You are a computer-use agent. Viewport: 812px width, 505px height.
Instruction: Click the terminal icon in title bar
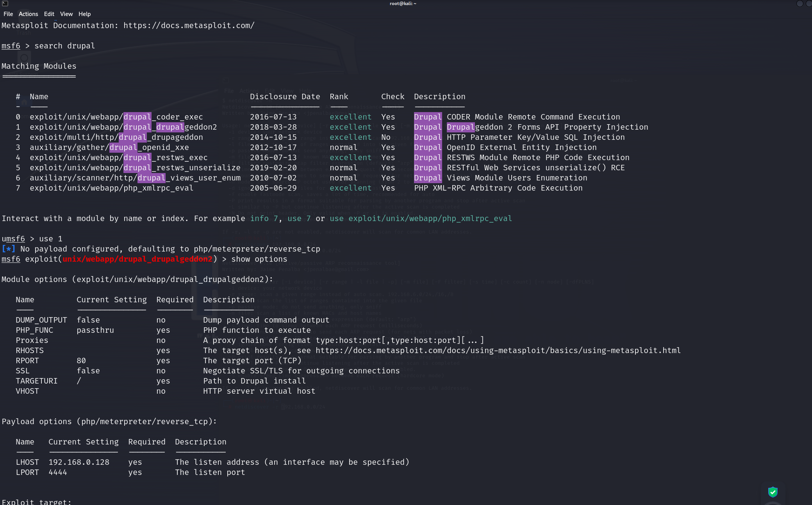(5, 4)
